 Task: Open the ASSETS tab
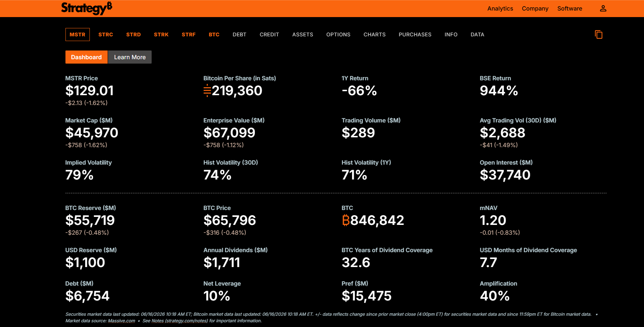tap(303, 35)
